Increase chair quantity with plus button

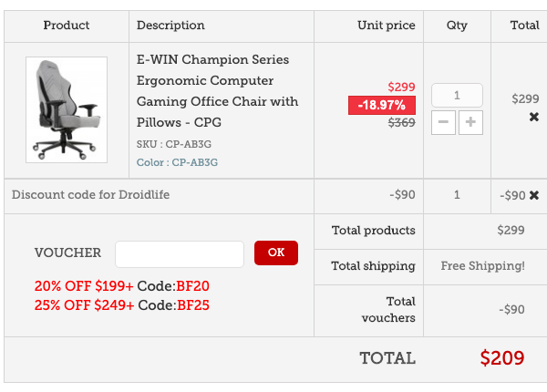pyautogui.click(x=470, y=122)
